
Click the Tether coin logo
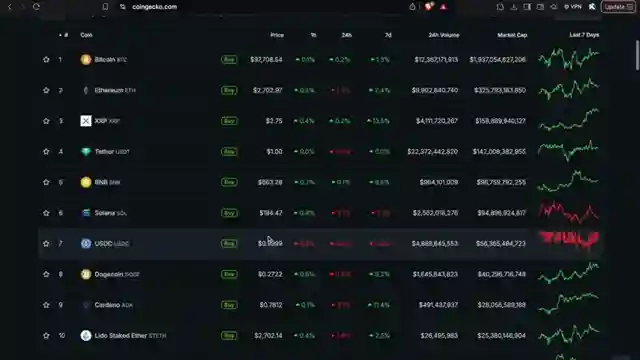point(86,151)
